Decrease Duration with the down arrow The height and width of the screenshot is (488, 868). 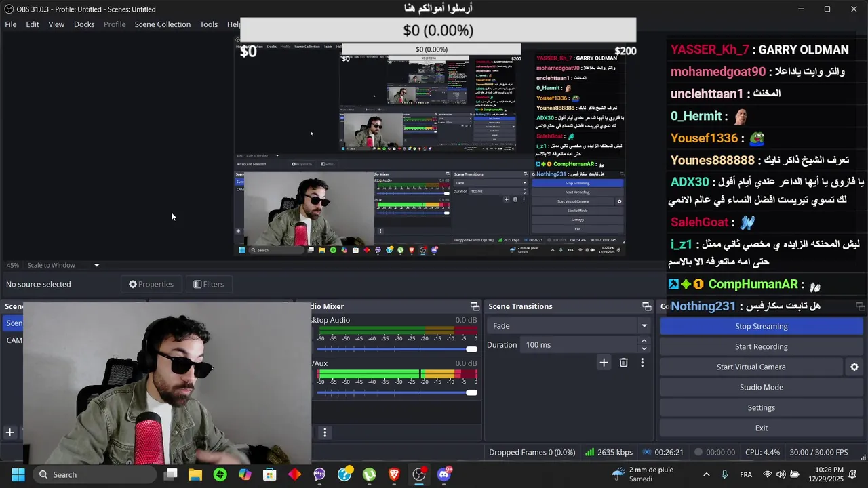click(x=644, y=348)
